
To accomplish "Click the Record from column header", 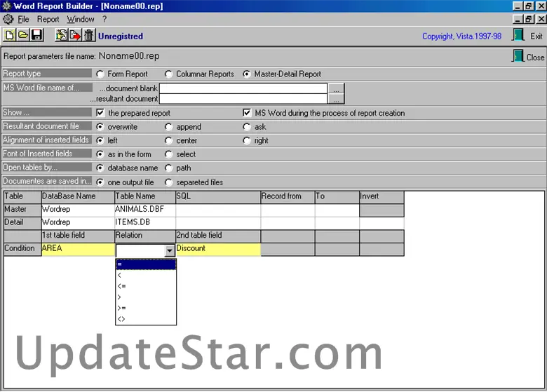I will click(288, 196).
